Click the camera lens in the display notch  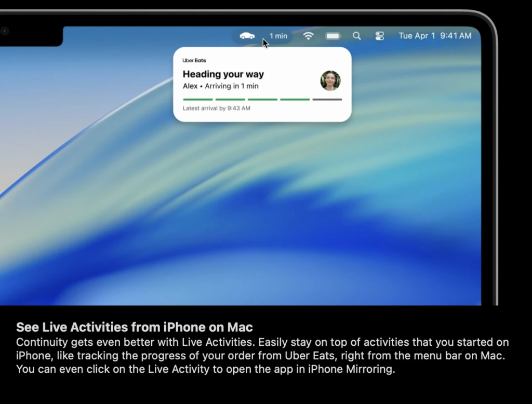(x=4, y=31)
